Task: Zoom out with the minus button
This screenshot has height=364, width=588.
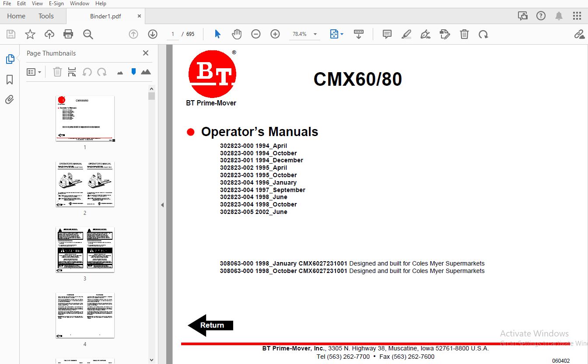Action: click(x=256, y=34)
